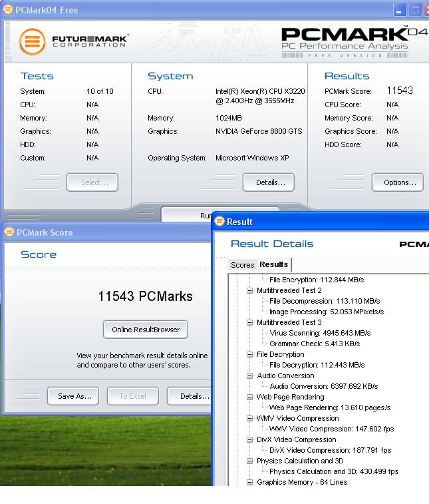Click the Result Details heading

(x=272, y=244)
